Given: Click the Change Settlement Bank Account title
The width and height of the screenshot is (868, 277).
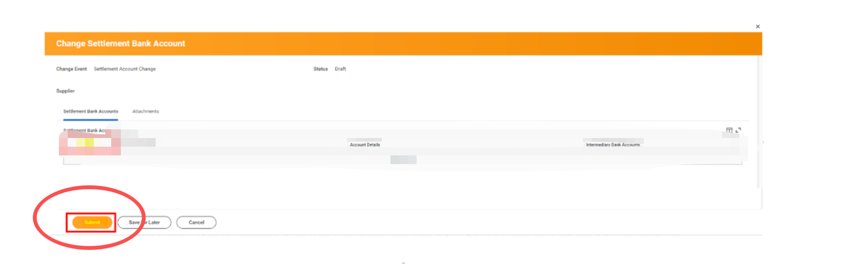Looking at the screenshot, I should (120, 43).
